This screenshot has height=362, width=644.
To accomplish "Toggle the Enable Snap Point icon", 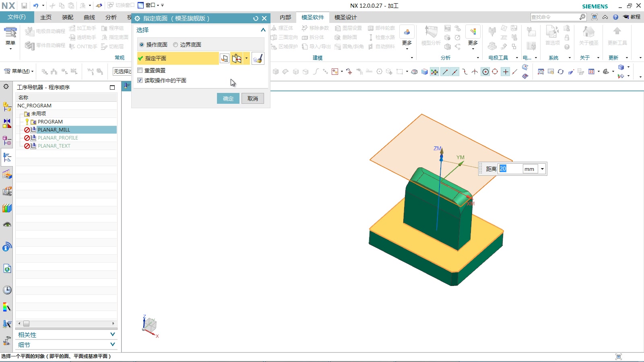I will [x=435, y=72].
